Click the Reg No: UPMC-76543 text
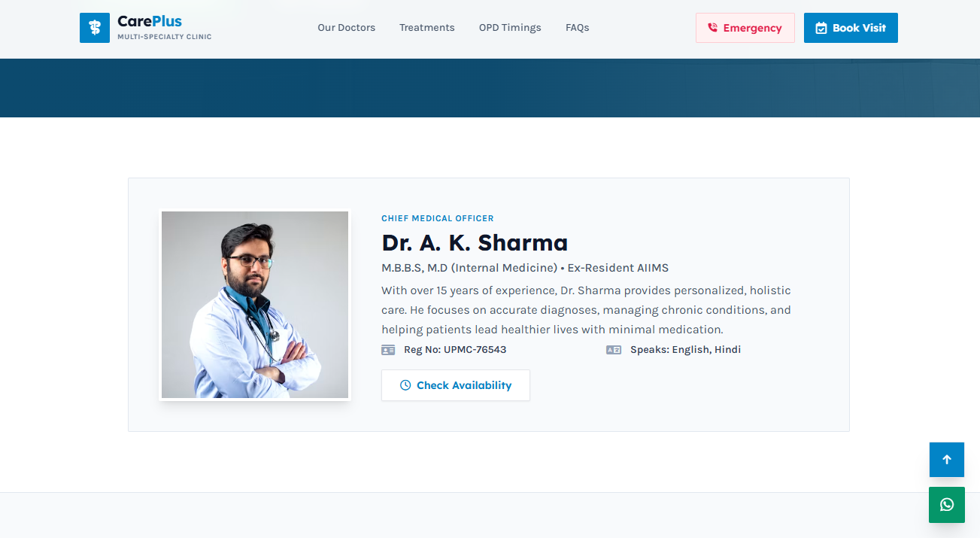 tap(455, 350)
